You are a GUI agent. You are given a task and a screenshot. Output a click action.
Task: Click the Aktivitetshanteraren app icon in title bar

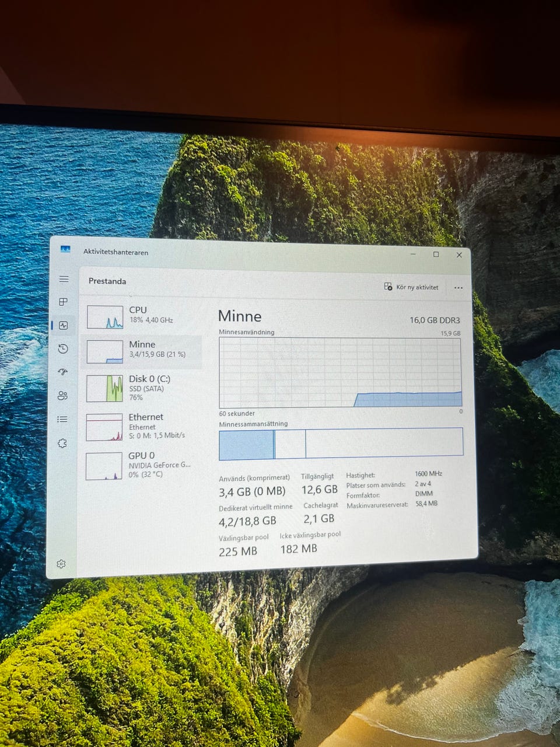coord(65,250)
